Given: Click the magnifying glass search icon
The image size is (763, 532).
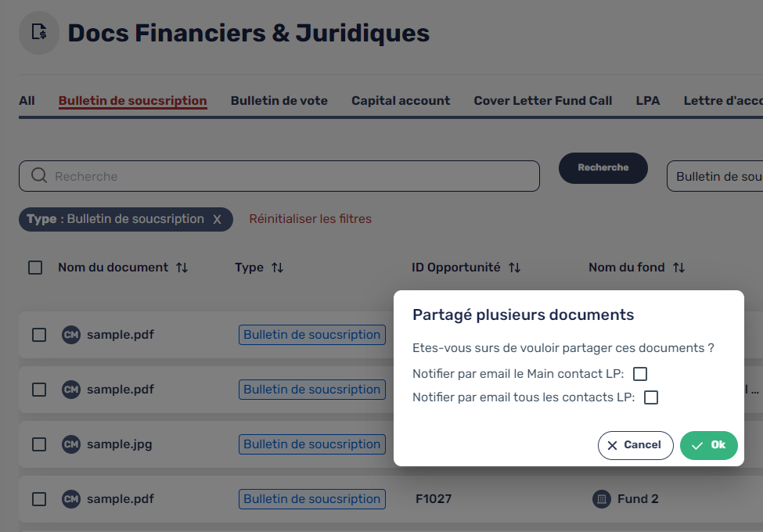Looking at the screenshot, I should click(x=38, y=176).
